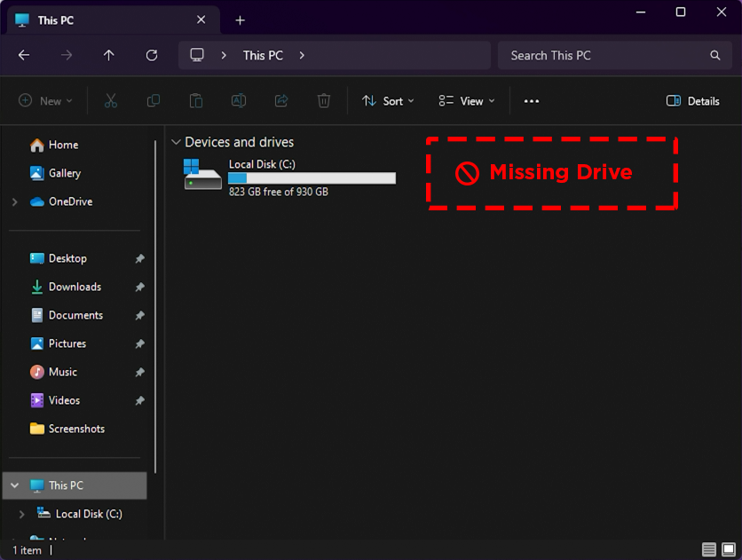Expand the OneDrive tree node
This screenshot has width=742, height=560.
tap(15, 202)
